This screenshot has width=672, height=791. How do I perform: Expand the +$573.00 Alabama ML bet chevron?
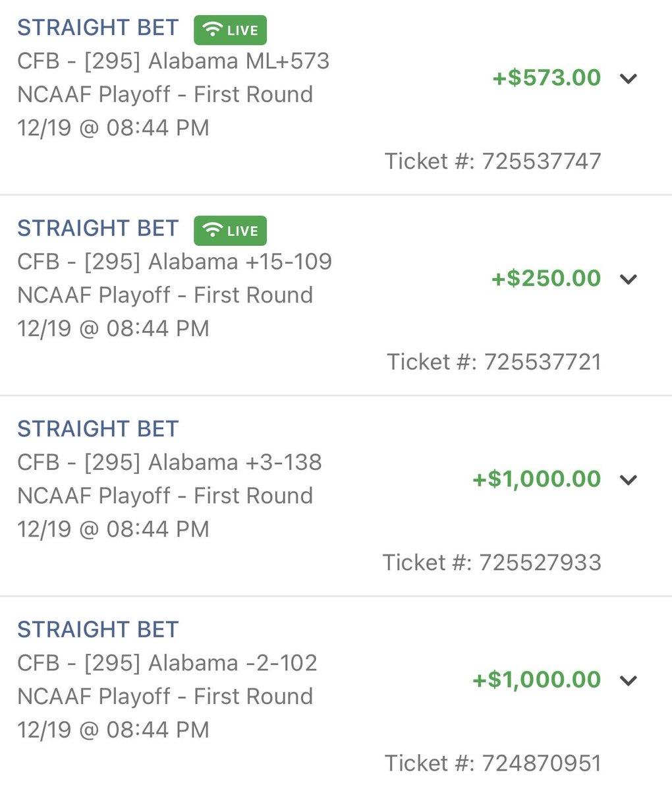629,78
